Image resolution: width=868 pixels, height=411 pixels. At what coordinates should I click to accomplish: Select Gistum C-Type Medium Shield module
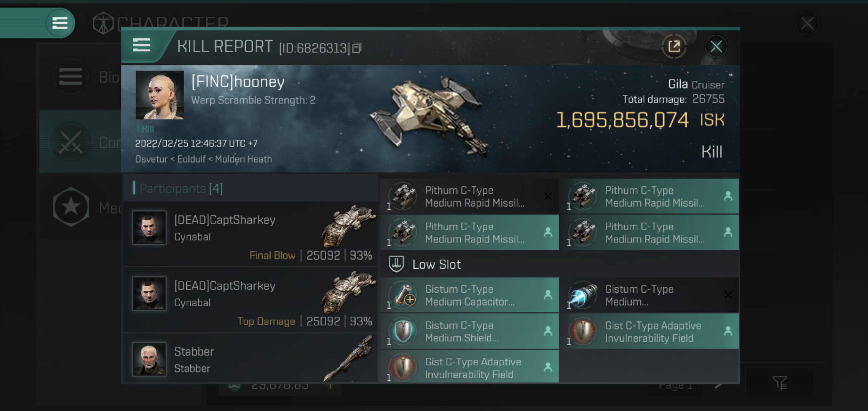tap(469, 331)
